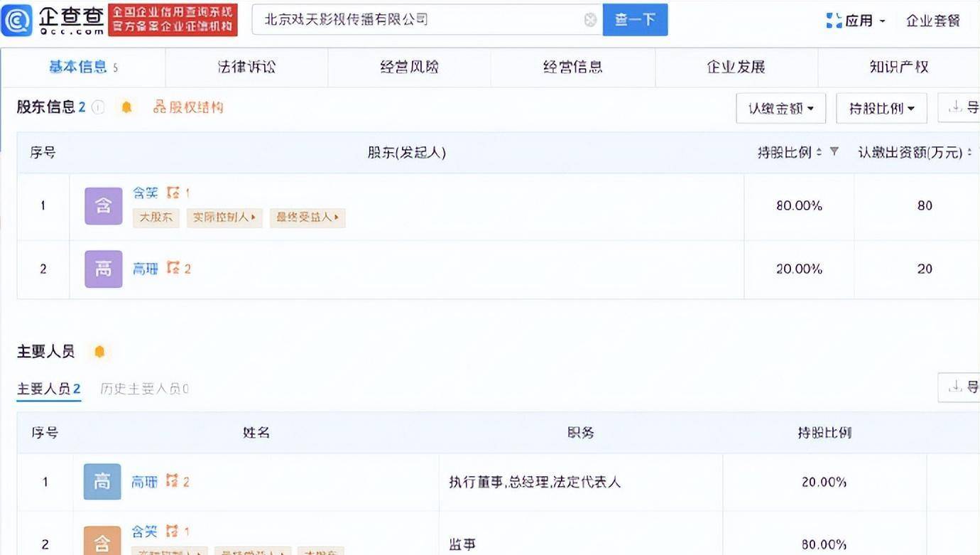
Task: Click the Qcc.com logo
Action: pyautogui.click(x=53, y=20)
